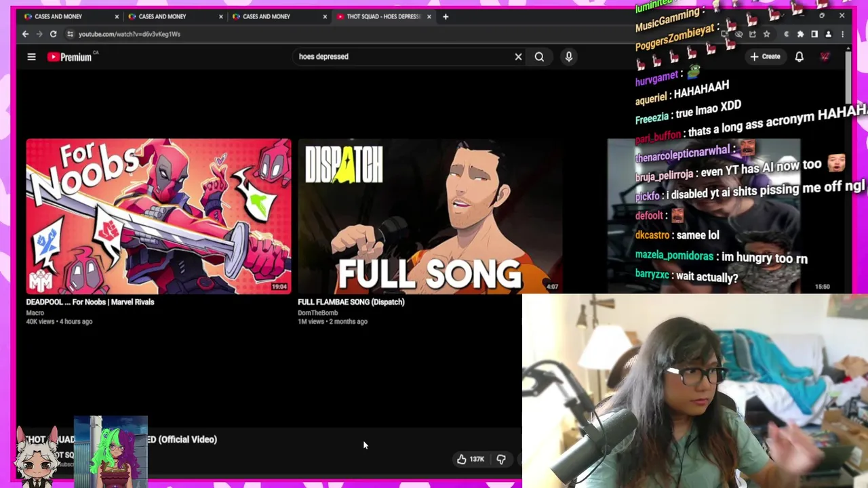
Task: Click the '1M views • 2 months ago' text
Action: 332,322
